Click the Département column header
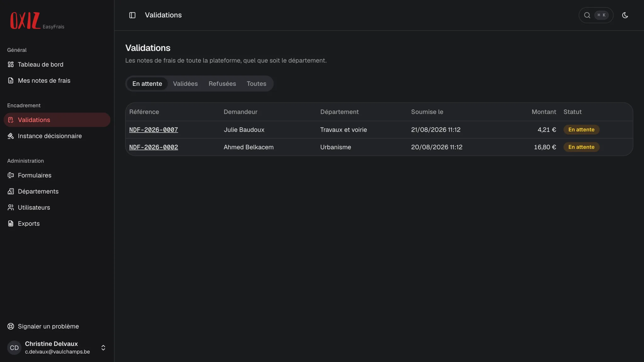This screenshot has width=644, height=362. pyautogui.click(x=339, y=112)
